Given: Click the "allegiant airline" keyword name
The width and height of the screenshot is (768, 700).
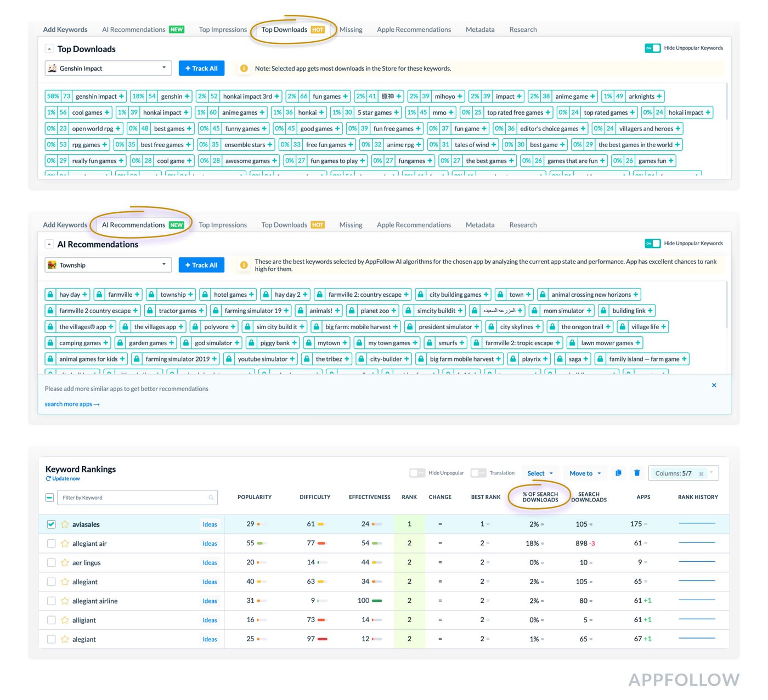Looking at the screenshot, I should click(95, 601).
